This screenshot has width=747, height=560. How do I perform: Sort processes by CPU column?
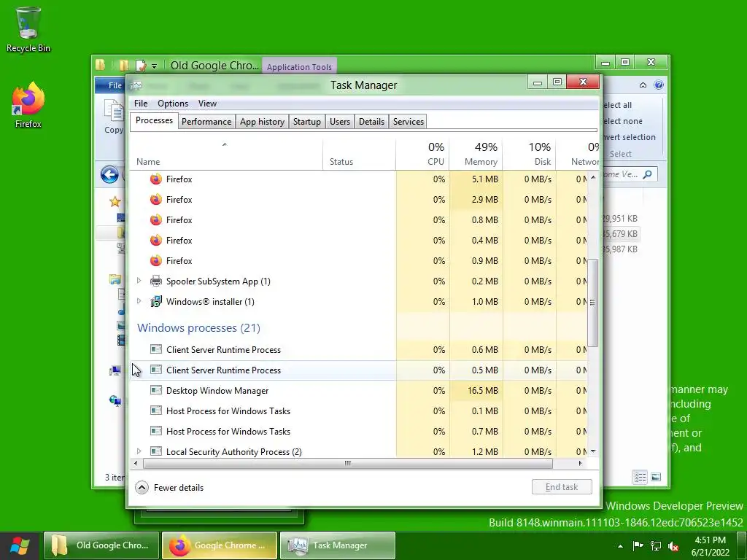click(422, 155)
